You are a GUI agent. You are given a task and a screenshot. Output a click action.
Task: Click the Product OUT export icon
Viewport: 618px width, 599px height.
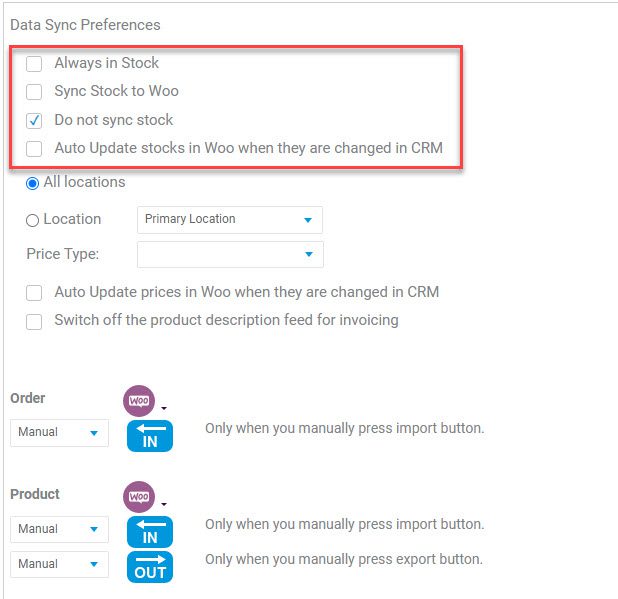[150, 567]
